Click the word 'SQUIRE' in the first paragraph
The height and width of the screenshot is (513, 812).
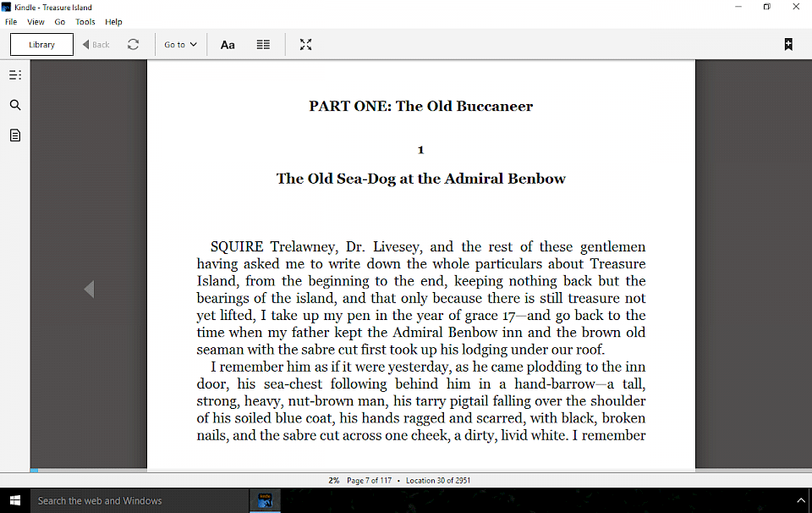(237, 246)
